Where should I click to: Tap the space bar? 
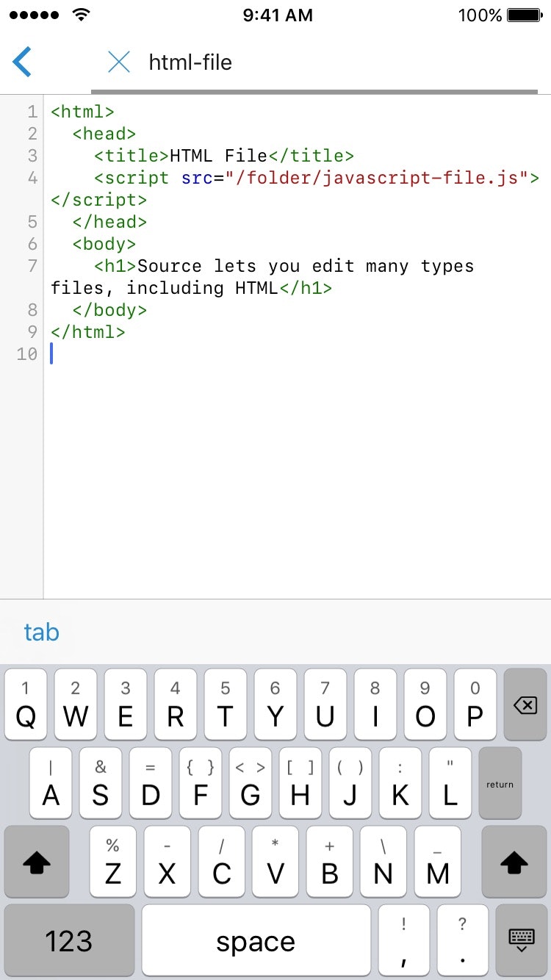[256, 940]
